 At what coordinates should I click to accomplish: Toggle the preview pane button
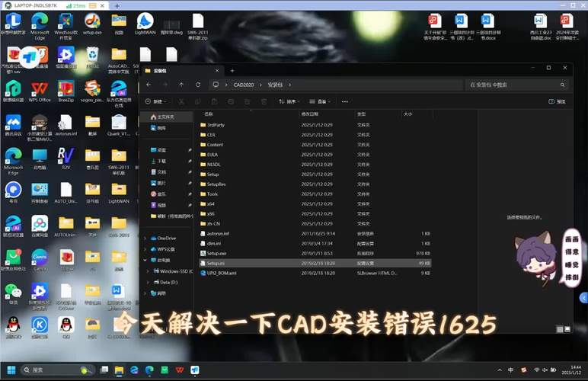coord(557,101)
